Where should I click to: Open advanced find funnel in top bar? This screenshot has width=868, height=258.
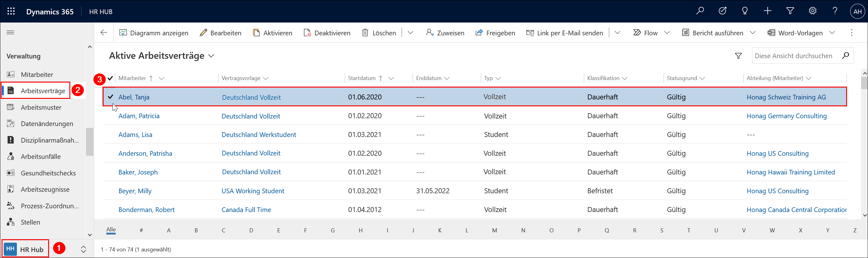790,11
